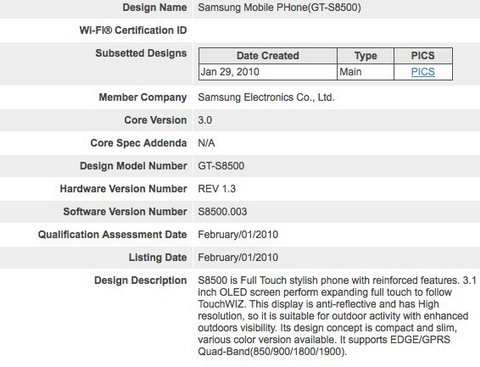Click the design description paragraph text
Image resolution: width=480 pixels, height=367 pixels.
pos(337,316)
